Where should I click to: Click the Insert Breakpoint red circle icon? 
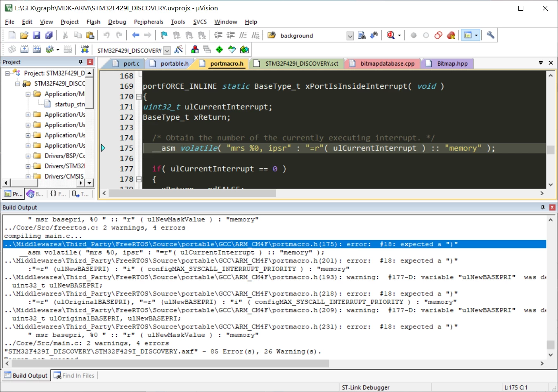(414, 35)
